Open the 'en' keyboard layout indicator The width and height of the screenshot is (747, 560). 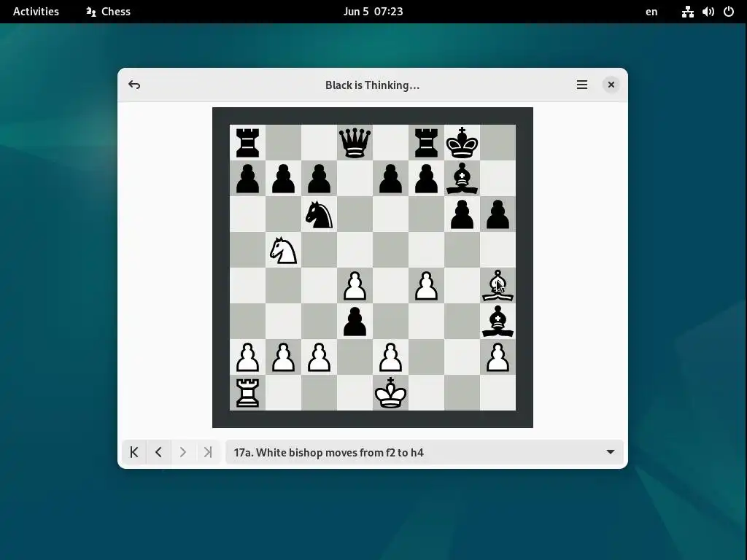click(651, 12)
